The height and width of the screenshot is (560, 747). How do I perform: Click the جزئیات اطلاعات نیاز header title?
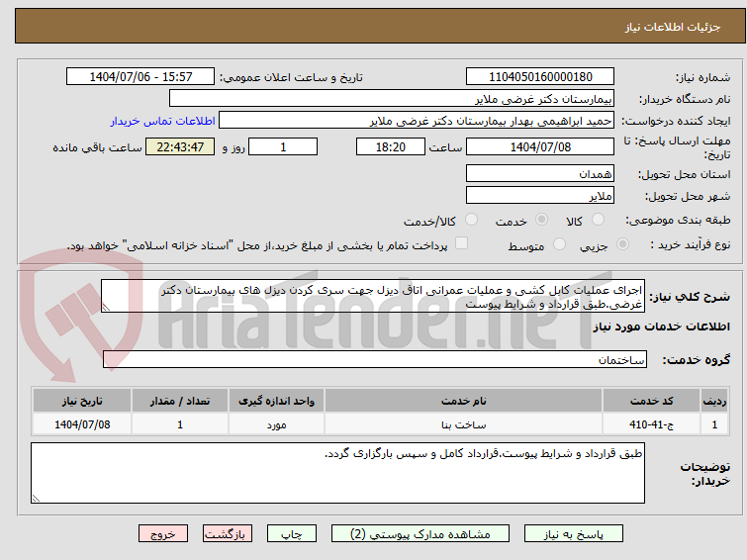673,27
